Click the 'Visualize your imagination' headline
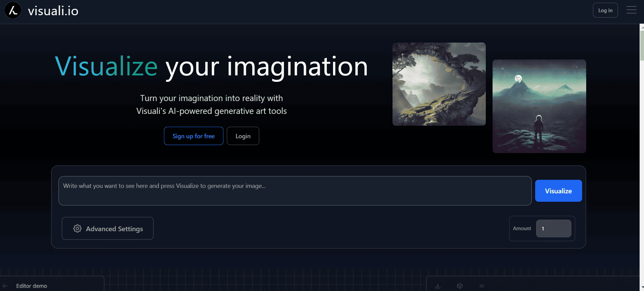 click(211, 67)
